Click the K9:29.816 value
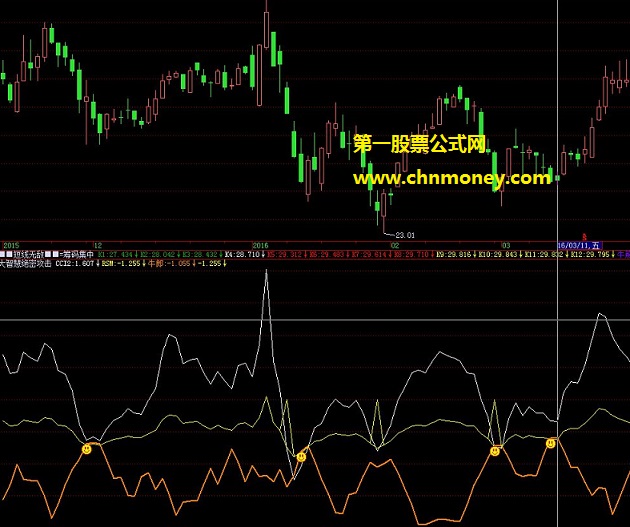 click(456, 254)
